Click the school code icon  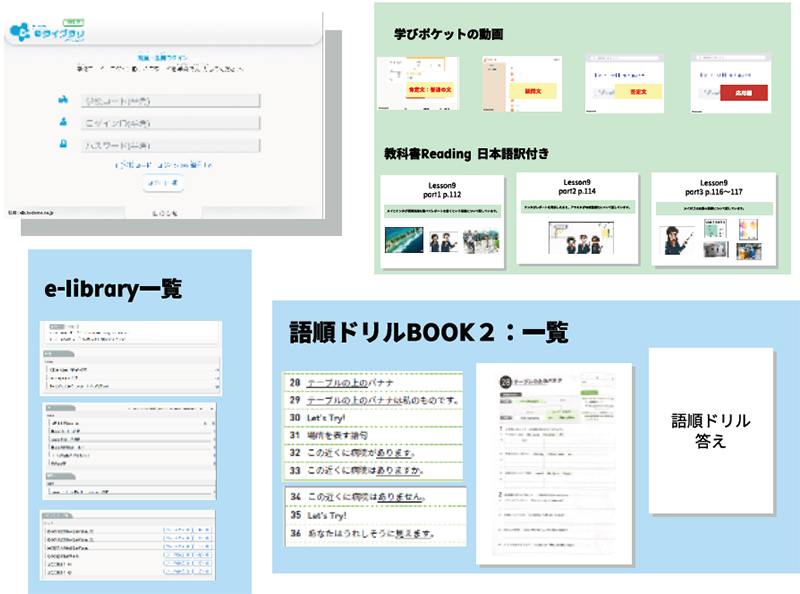click(62, 100)
